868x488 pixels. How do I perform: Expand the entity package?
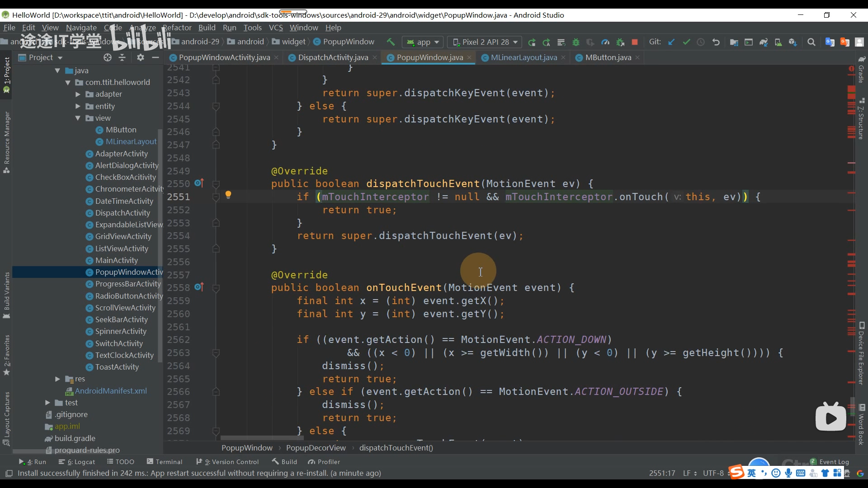78,106
